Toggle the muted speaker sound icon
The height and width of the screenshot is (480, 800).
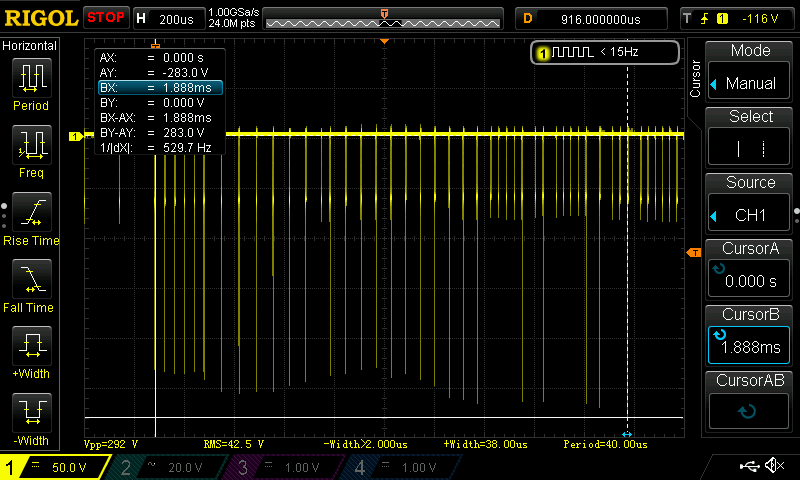[773, 466]
